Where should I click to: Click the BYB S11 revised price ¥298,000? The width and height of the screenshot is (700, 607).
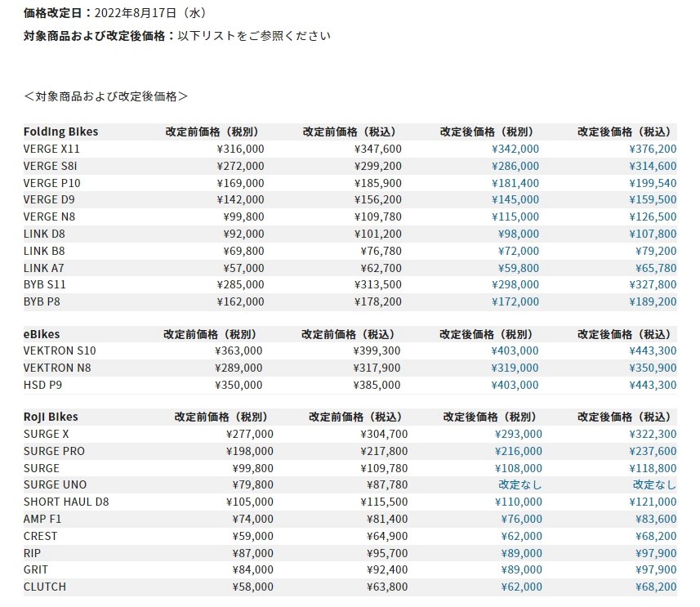click(x=515, y=284)
